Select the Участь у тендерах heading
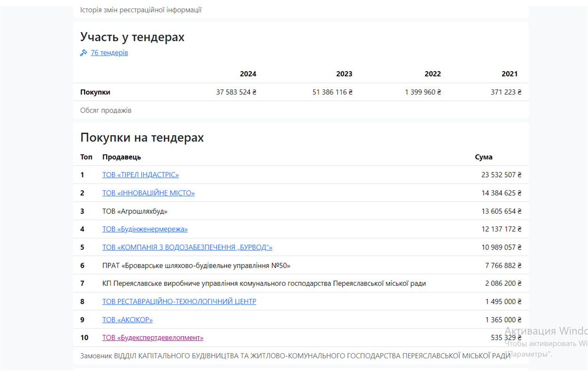588x371 pixels. (132, 37)
